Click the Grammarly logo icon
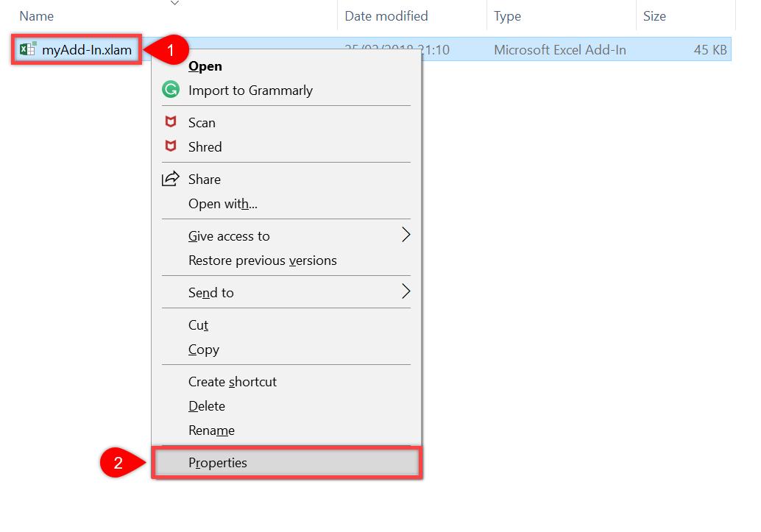 click(x=171, y=91)
